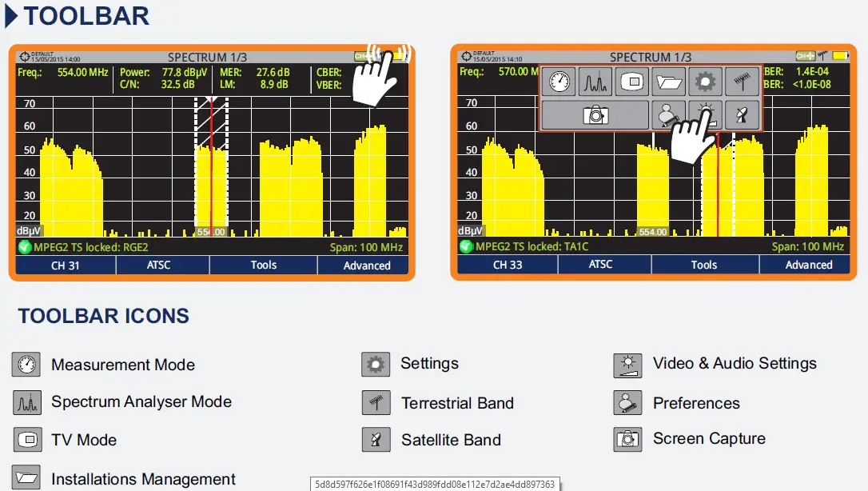Screen dimensions: 868x491
Task: Change the ATSC standard selector
Action: (161, 265)
